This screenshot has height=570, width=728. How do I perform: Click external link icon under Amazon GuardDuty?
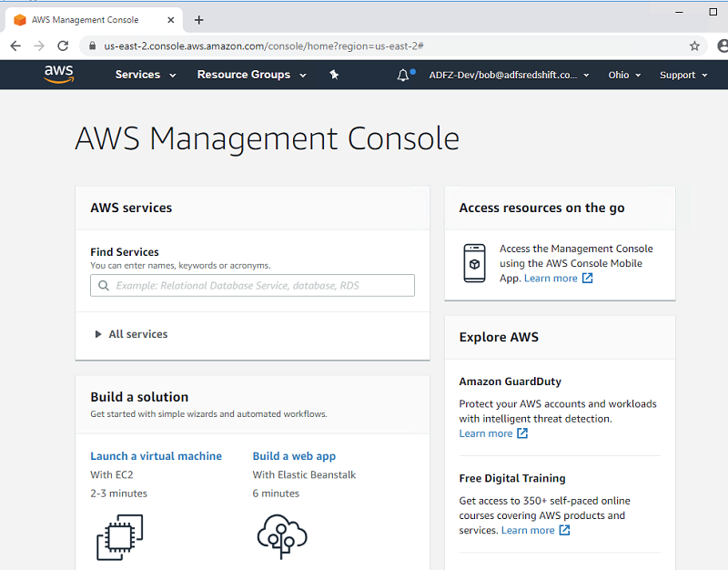click(522, 433)
